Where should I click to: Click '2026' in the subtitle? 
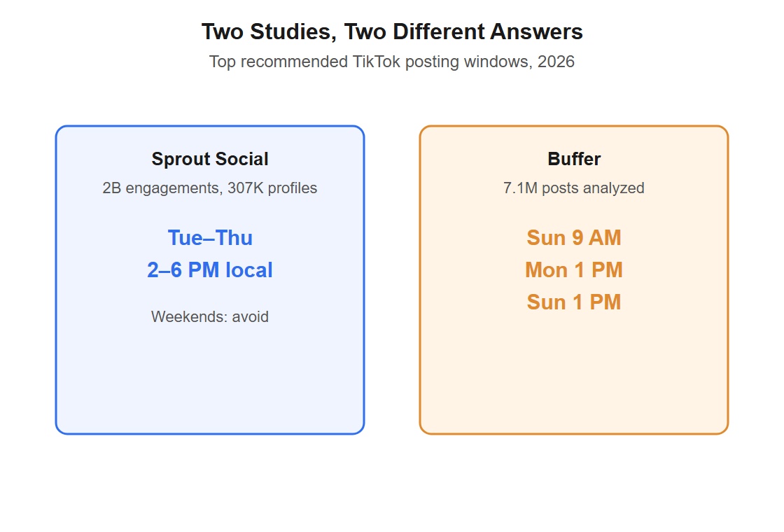[556, 62]
